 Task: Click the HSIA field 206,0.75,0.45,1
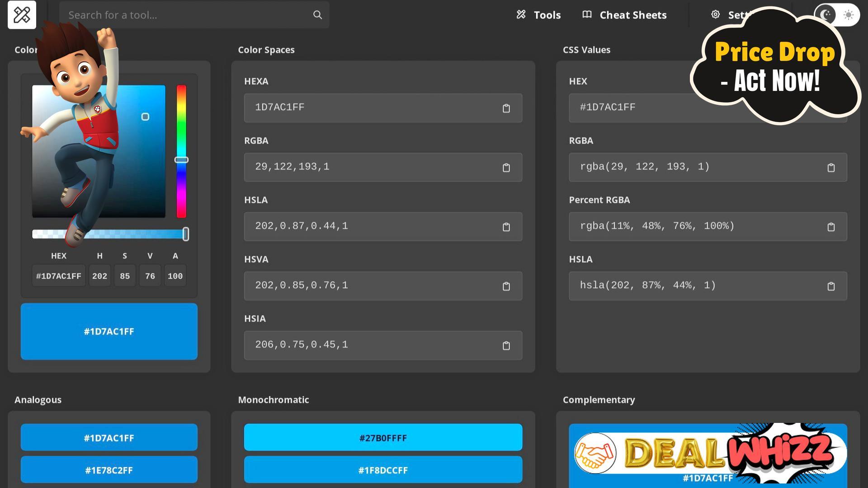click(383, 345)
